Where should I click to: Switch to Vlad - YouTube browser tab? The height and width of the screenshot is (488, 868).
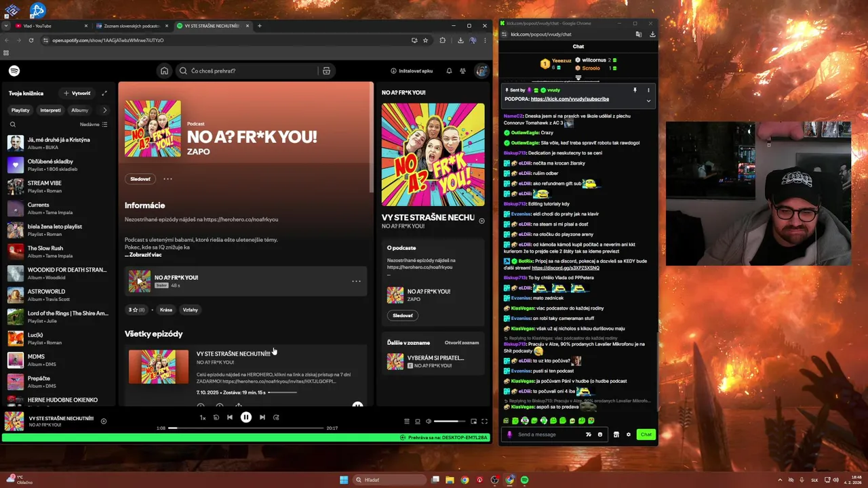51,26
